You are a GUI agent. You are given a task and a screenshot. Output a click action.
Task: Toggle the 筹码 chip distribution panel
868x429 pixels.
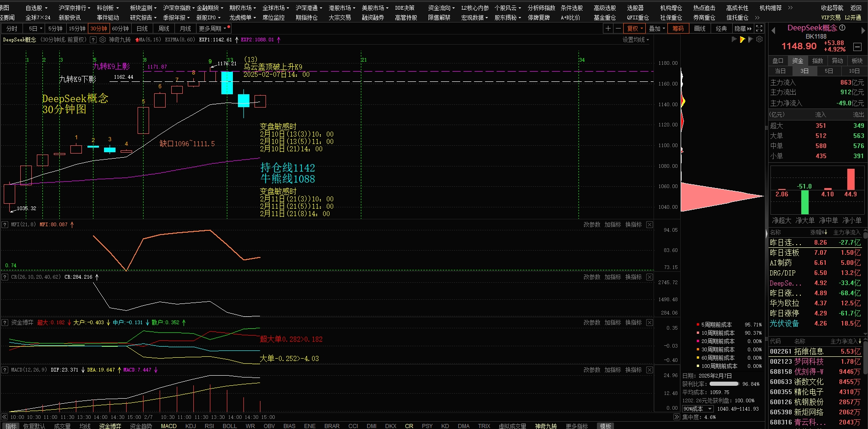(x=678, y=29)
